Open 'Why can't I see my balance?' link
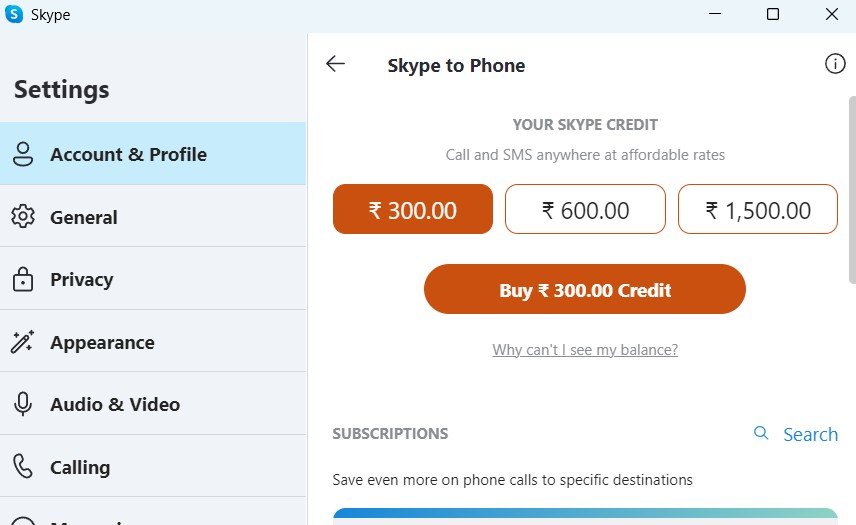The width and height of the screenshot is (856, 525). coord(585,350)
